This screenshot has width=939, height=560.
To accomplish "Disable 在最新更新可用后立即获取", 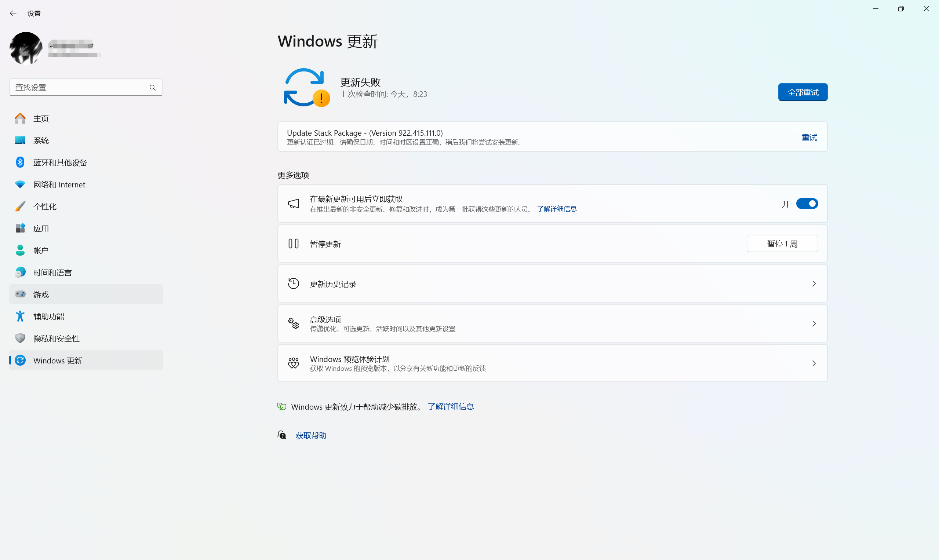I will (x=807, y=204).
